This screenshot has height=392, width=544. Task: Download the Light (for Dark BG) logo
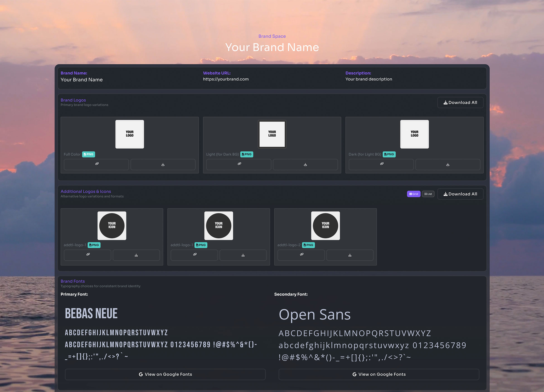[305, 164]
